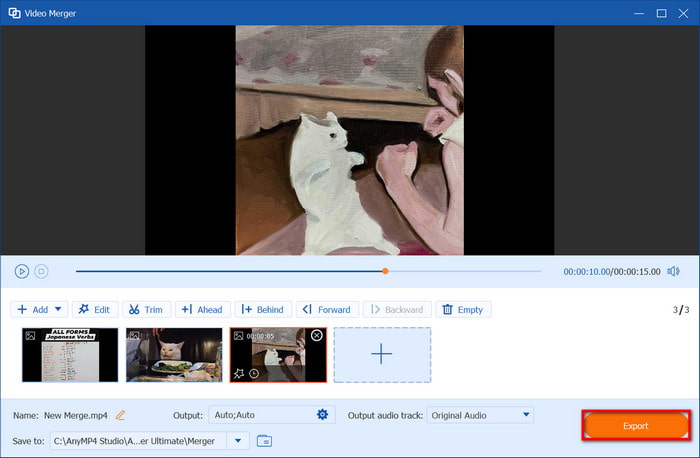Mute audio with the speaker icon
This screenshot has width=700, height=458.
[x=673, y=271]
